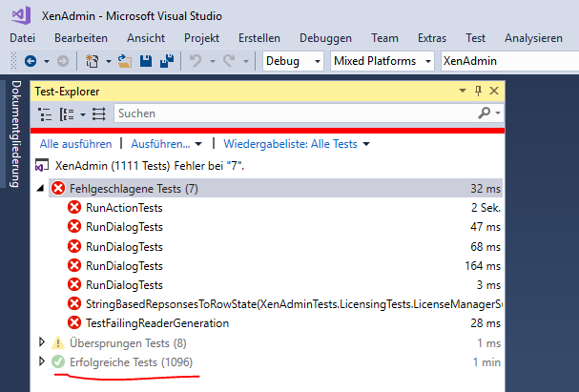Open the Bearbeiten menu
Image resolution: width=579 pixels, height=392 pixels.
tap(81, 38)
